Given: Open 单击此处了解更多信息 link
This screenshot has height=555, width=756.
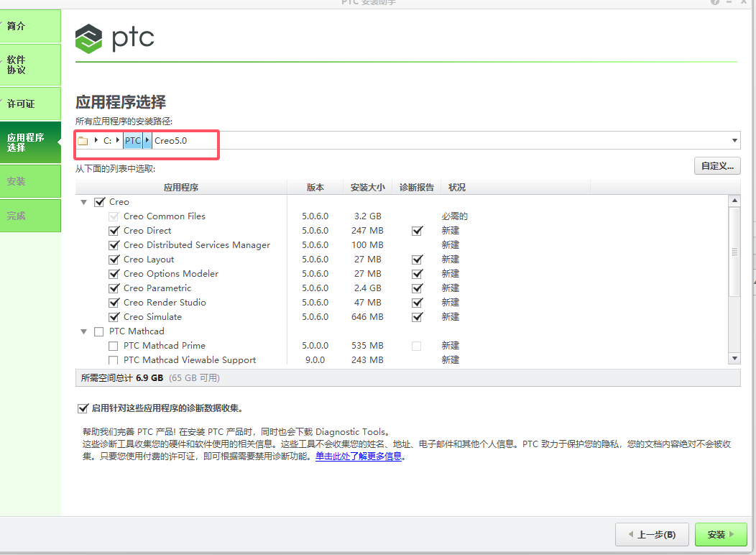Looking at the screenshot, I should (x=359, y=457).
